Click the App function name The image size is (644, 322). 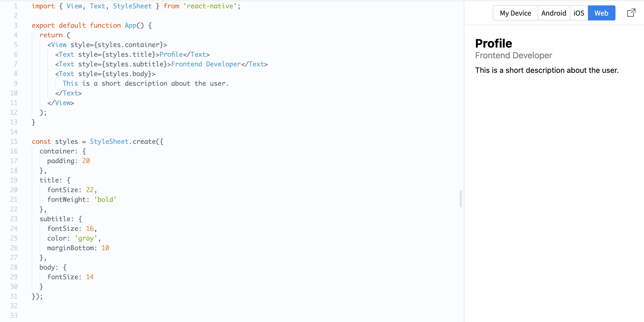click(130, 26)
